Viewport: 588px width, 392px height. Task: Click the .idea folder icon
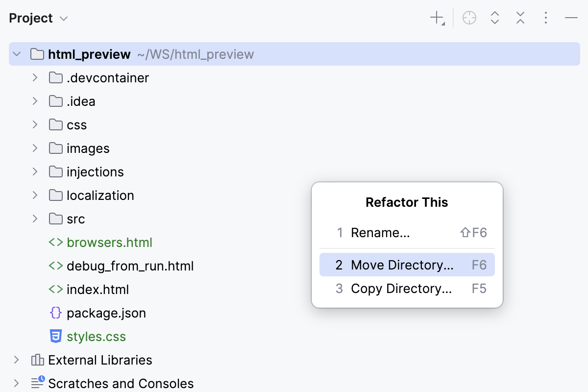click(56, 101)
